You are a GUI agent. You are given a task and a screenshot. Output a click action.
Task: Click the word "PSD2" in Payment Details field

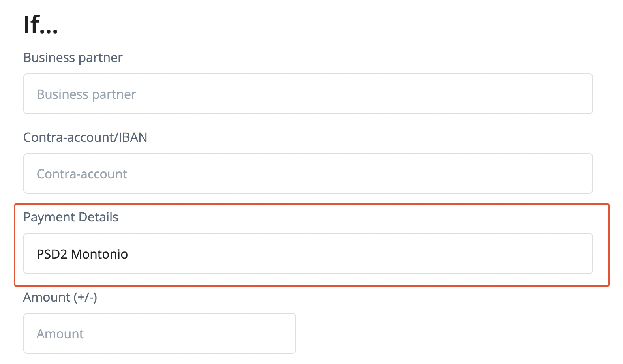[x=52, y=254]
